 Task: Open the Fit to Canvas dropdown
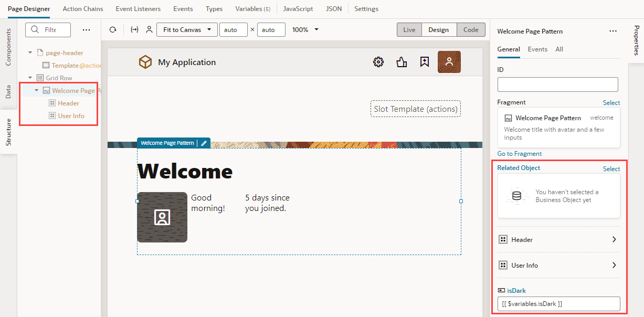pos(187,29)
